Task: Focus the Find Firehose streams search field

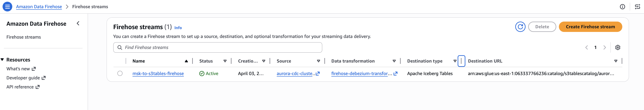Action: pyautogui.click(x=218, y=47)
